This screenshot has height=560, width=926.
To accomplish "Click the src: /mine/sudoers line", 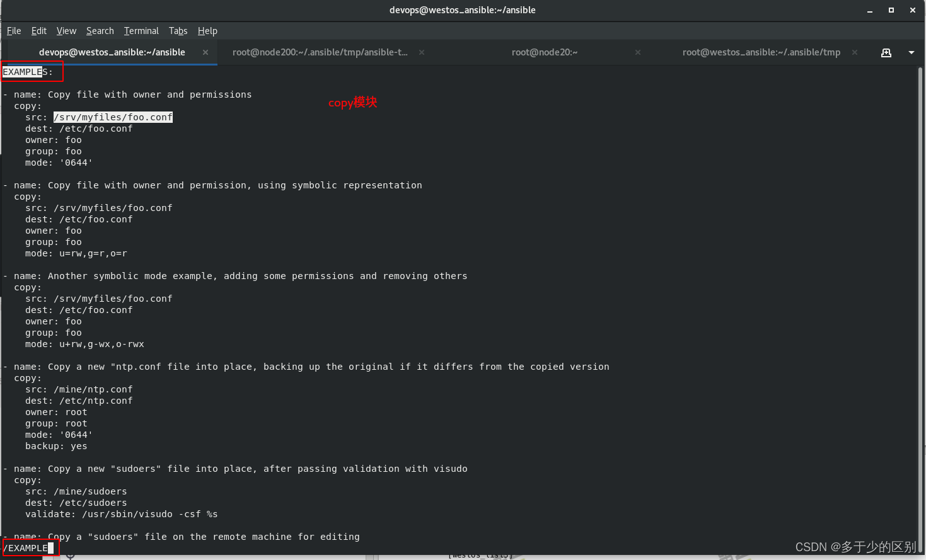I will click(x=76, y=491).
